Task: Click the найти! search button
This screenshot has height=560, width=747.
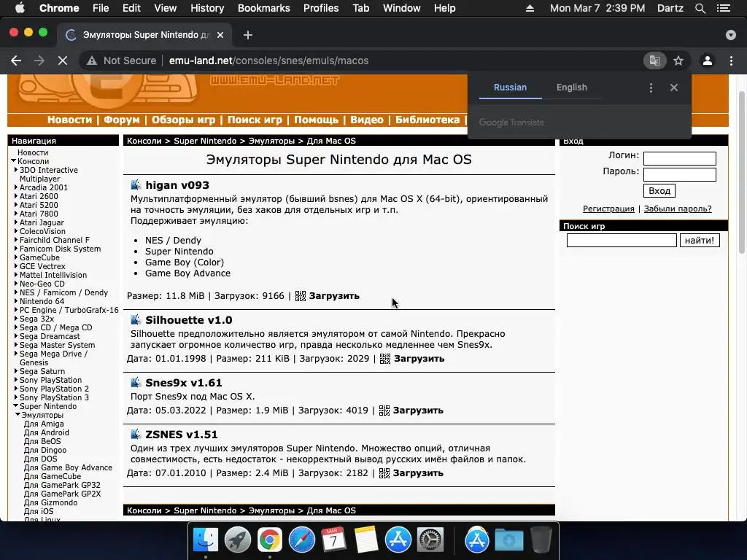Action: (x=700, y=241)
